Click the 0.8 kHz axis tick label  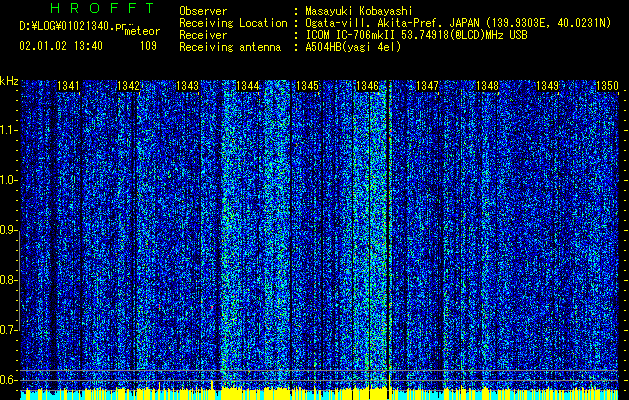pyautogui.click(x=8, y=280)
